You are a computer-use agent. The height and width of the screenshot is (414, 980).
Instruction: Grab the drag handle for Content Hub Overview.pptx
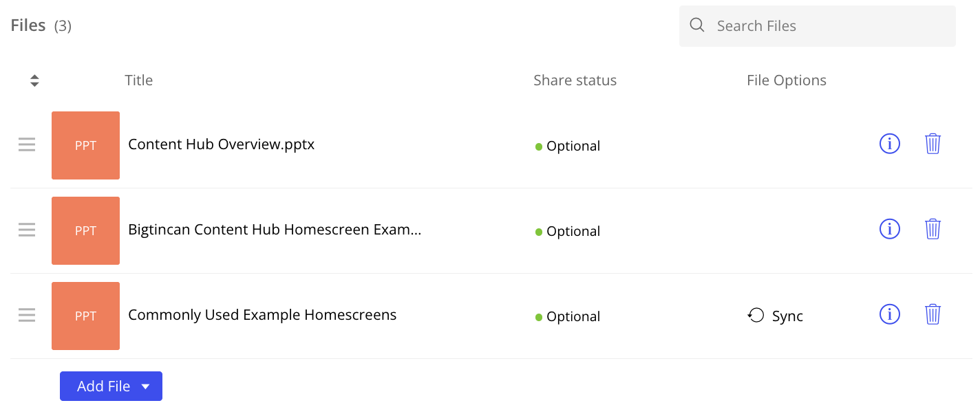(x=27, y=144)
